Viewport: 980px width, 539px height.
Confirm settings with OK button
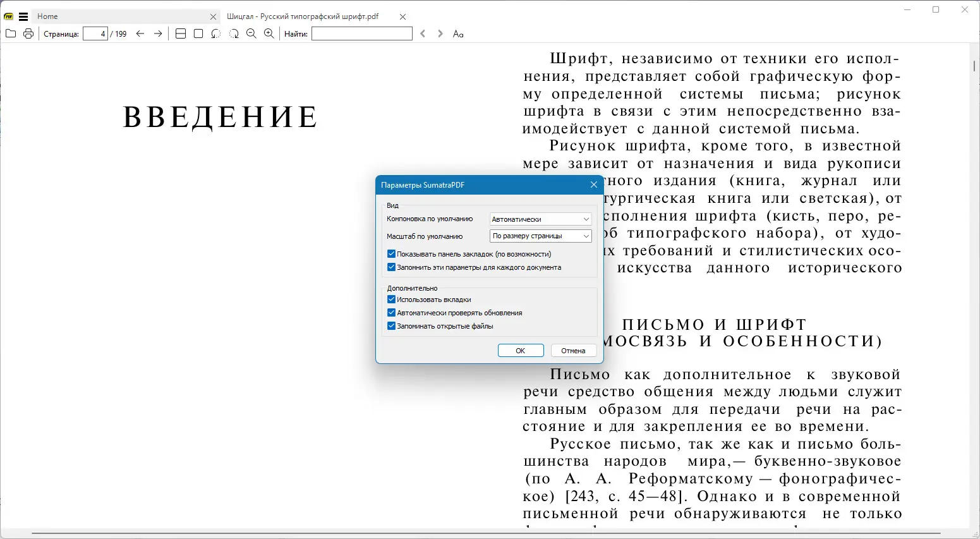(x=521, y=351)
